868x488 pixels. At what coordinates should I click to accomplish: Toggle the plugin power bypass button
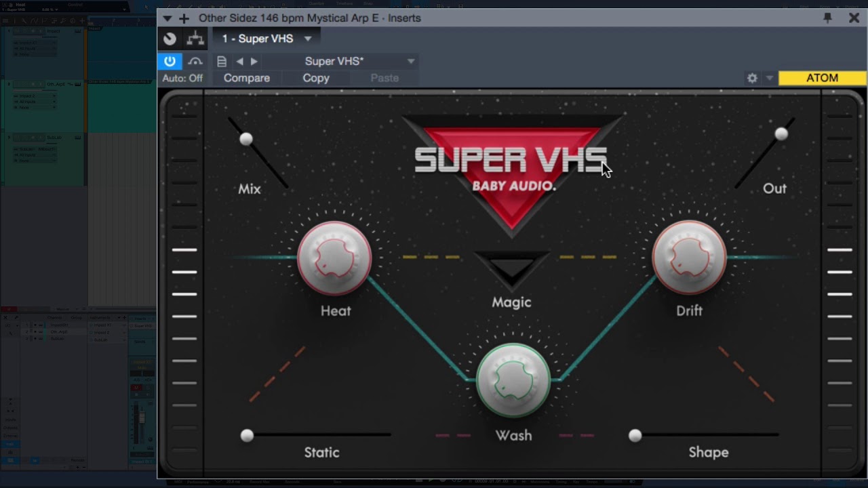coord(170,61)
